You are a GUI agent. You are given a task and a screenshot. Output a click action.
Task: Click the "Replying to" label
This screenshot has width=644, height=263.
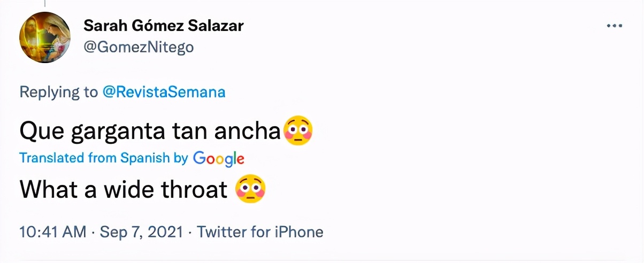(x=59, y=92)
